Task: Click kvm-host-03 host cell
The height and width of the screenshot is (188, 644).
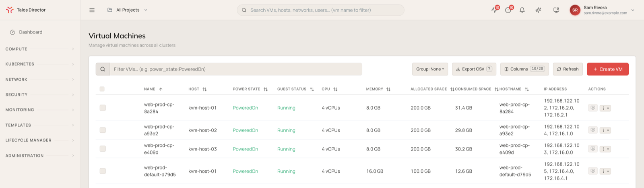Action: (202, 149)
